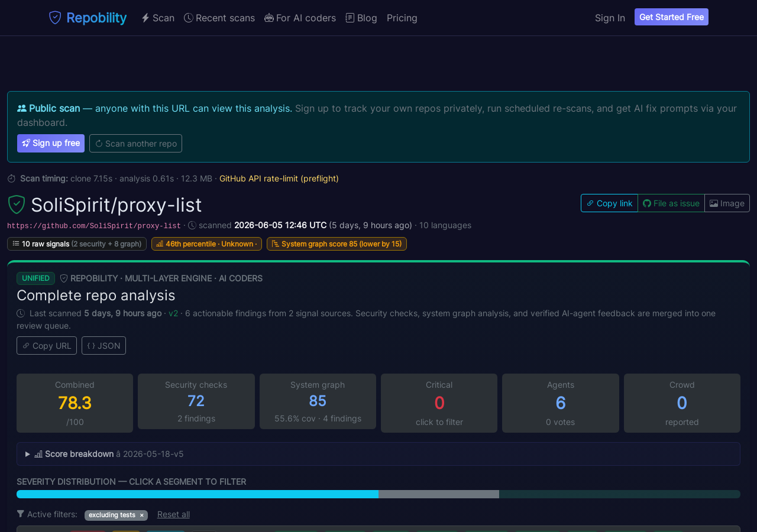Open the Scan page from navigation
This screenshot has height=532, width=757.
[x=158, y=18]
